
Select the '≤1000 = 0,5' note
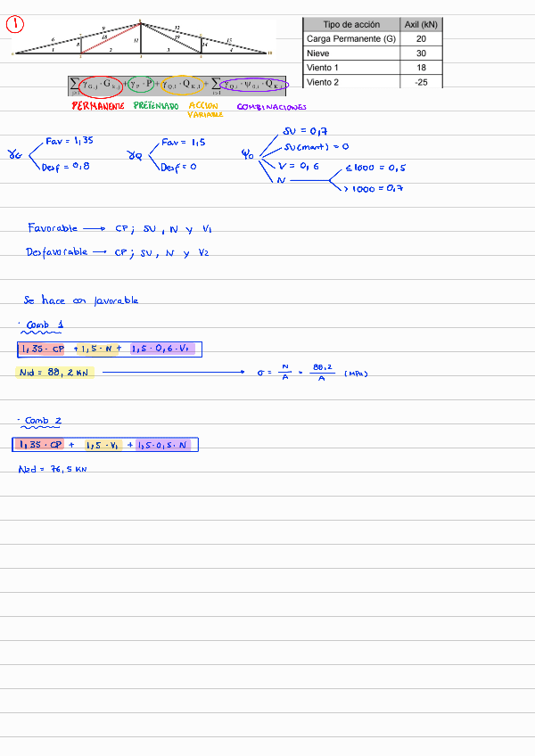coord(375,168)
